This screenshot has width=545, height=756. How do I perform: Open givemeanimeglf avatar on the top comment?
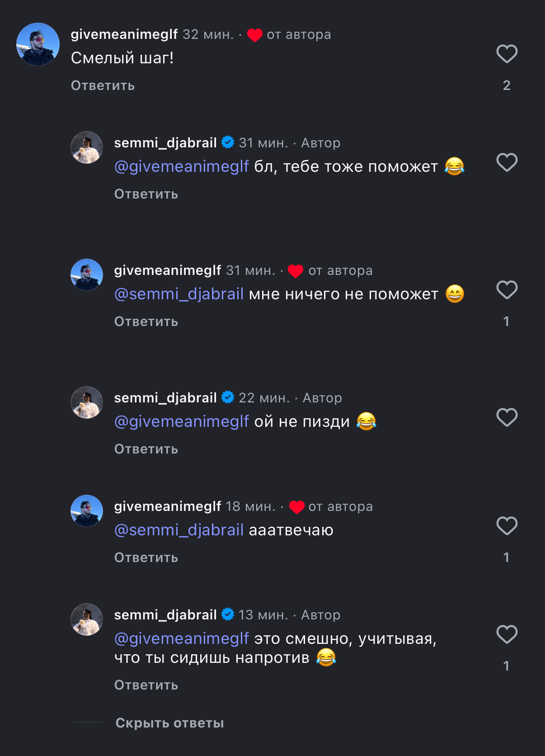coord(38,44)
